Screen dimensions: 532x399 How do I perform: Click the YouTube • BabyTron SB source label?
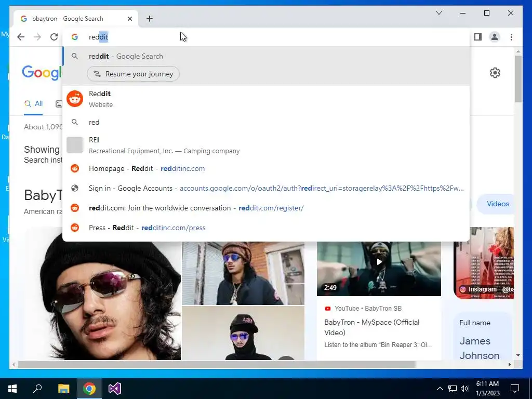pos(368,309)
